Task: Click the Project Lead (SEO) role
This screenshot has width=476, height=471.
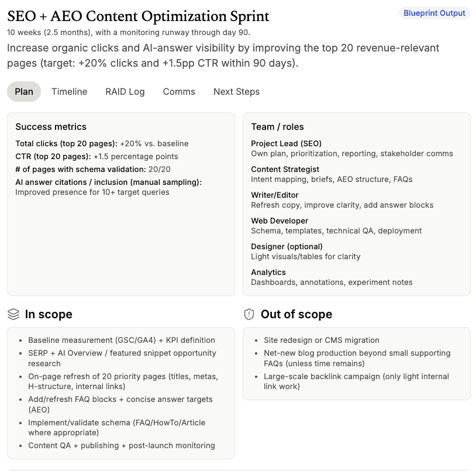Action: (286, 143)
